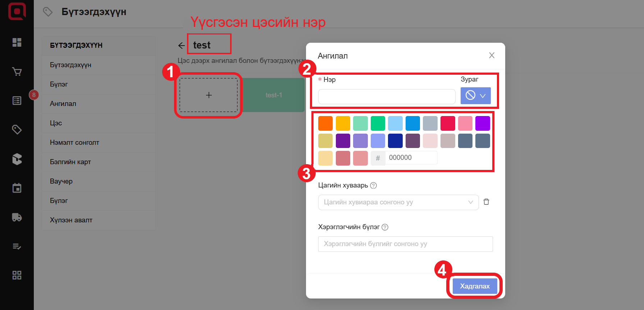Click the hex color code field
The width and height of the screenshot is (644, 310).
click(x=411, y=158)
